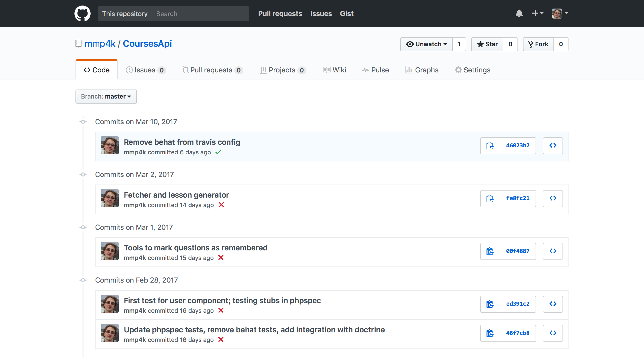Open the Settings tab
Image resolution: width=644 pixels, height=358 pixels.
pos(473,70)
